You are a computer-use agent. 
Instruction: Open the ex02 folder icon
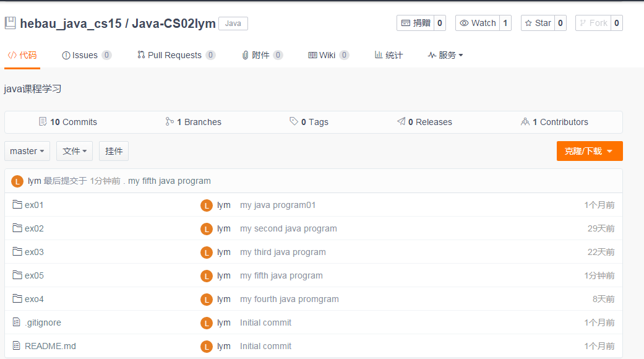click(x=17, y=228)
